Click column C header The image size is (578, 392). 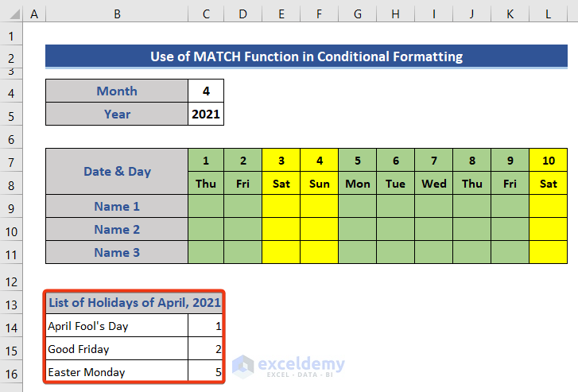click(x=206, y=14)
